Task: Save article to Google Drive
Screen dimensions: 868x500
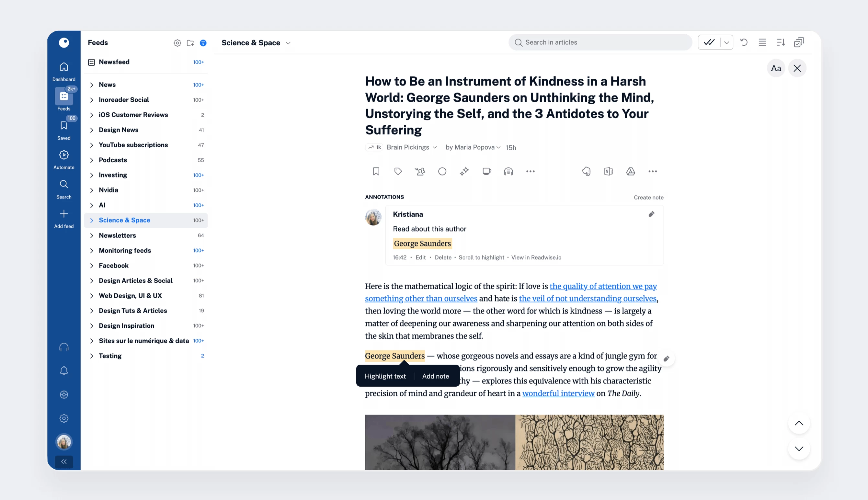Action: (630, 171)
